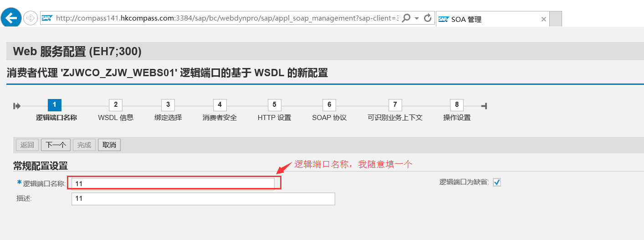The width and height of the screenshot is (644, 240).
Task: Click the 完成 button
Action: [x=84, y=145]
